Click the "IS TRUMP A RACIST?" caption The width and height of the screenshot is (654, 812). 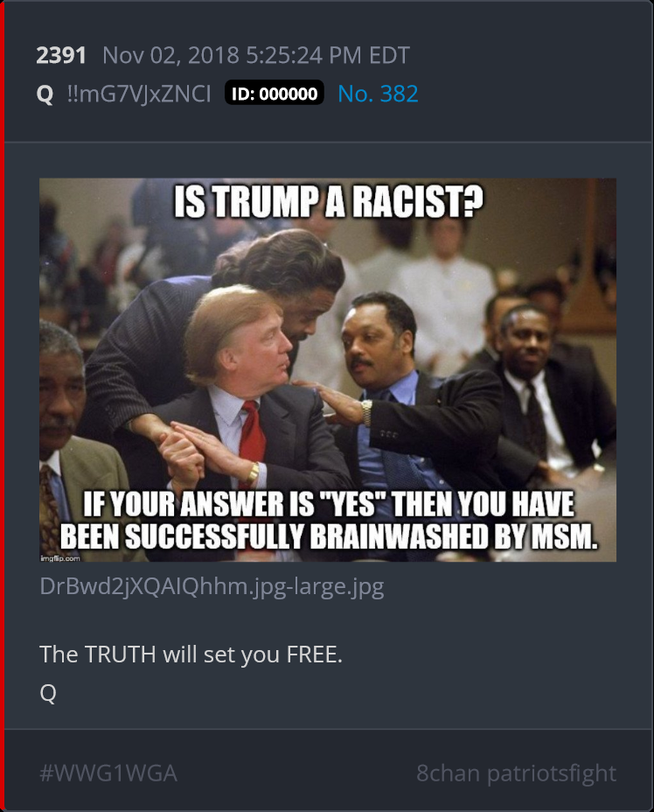pos(328,201)
